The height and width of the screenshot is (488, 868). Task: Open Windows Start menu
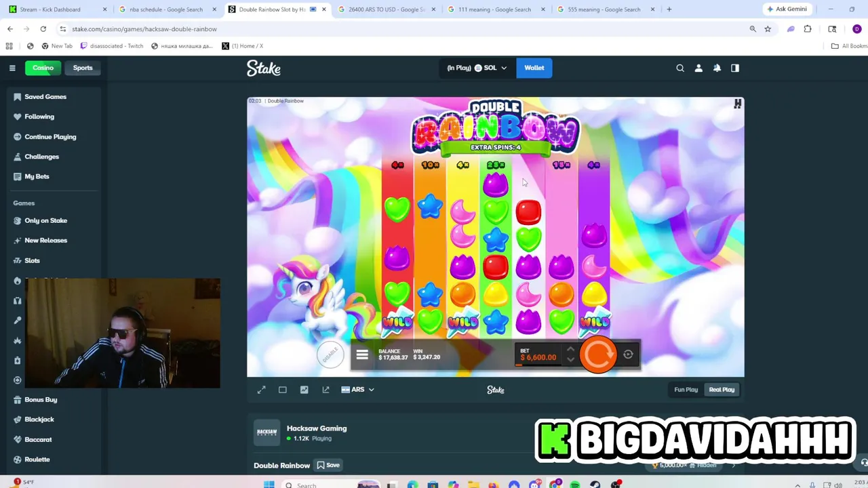(x=269, y=485)
